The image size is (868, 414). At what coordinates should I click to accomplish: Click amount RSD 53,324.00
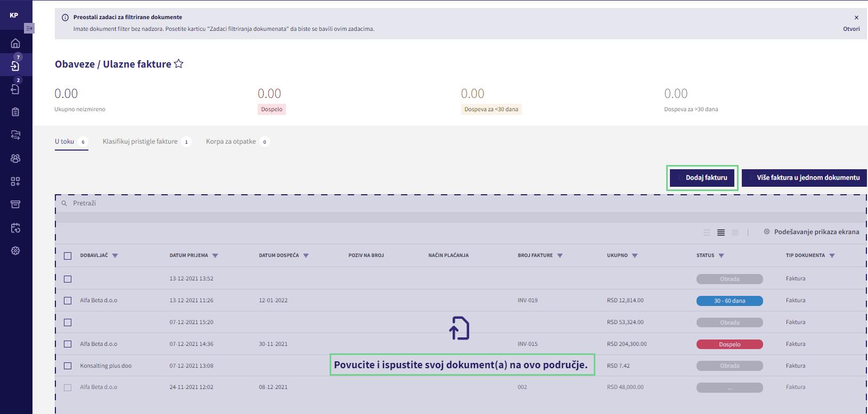tap(625, 322)
